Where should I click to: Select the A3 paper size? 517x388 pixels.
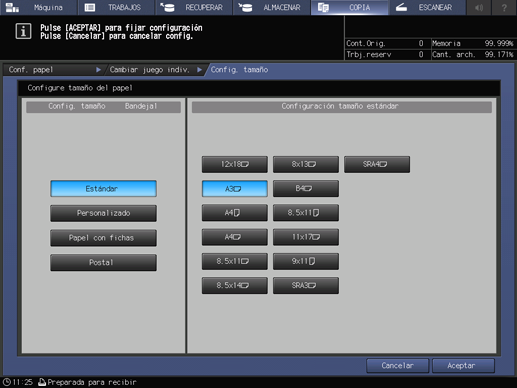[x=235, y=189]
